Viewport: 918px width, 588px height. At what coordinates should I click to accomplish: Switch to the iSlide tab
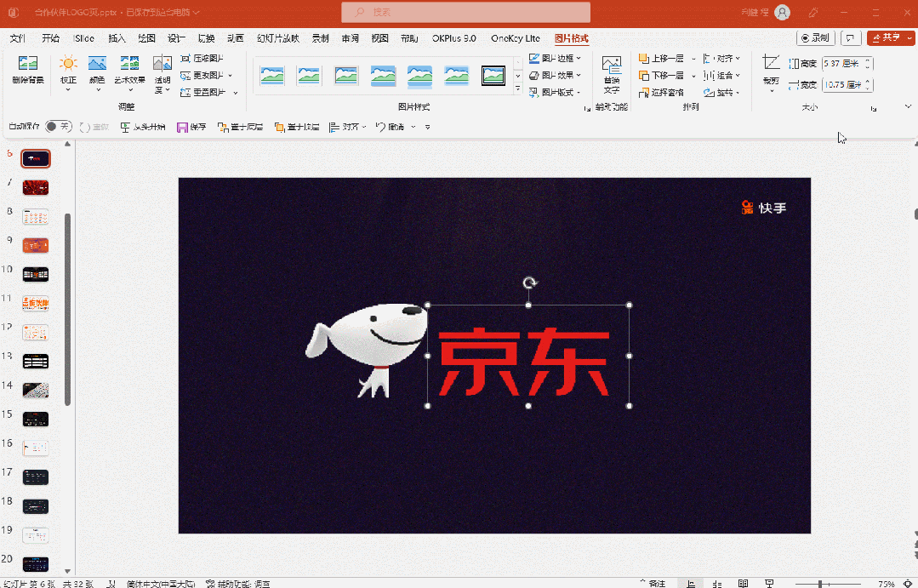[83, 38]
